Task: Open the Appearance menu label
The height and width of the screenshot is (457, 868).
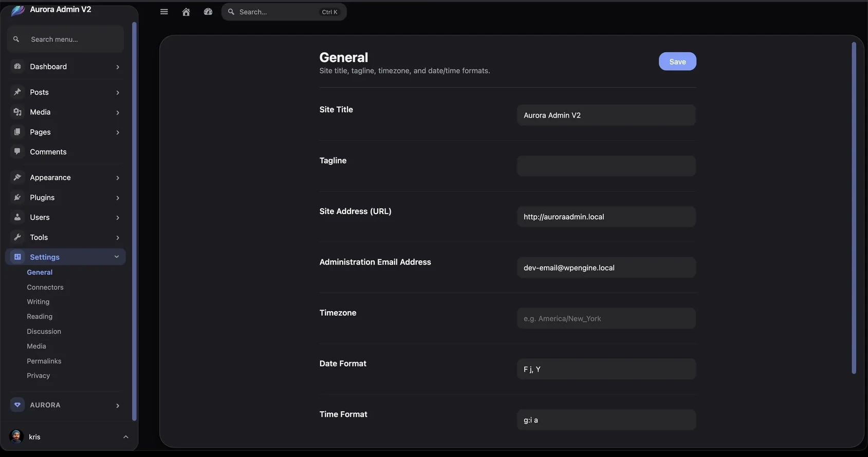Action: [x=50, y=177]
